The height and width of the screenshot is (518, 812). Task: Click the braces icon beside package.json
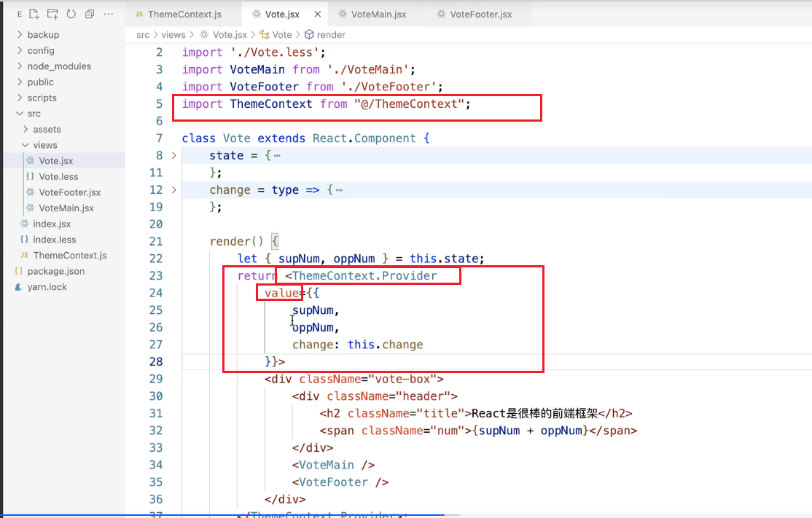(19, 271)
